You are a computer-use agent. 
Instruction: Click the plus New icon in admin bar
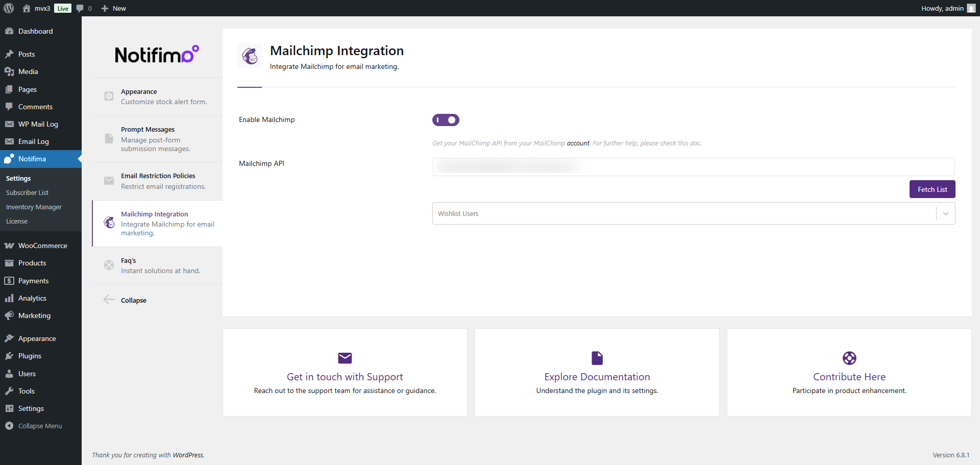pos(105,8)
